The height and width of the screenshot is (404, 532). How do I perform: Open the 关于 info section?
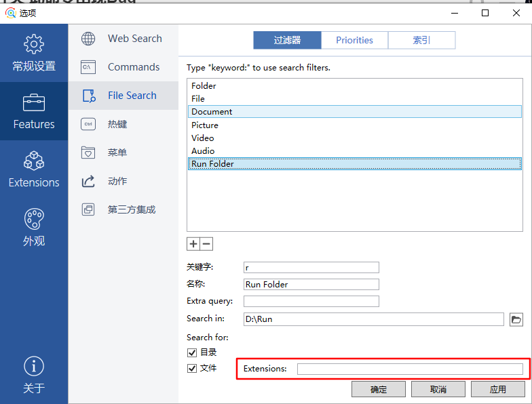pyautogui.click(x=34, y=375)
